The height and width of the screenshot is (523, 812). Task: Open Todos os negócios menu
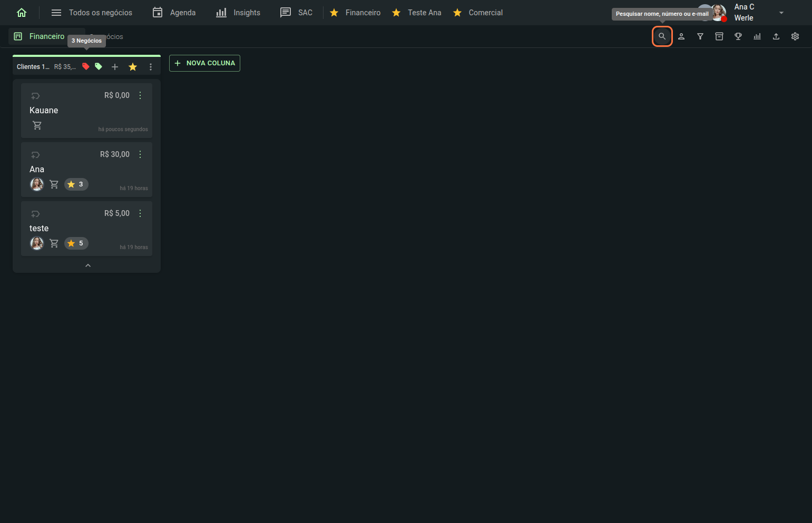(92, 13)
